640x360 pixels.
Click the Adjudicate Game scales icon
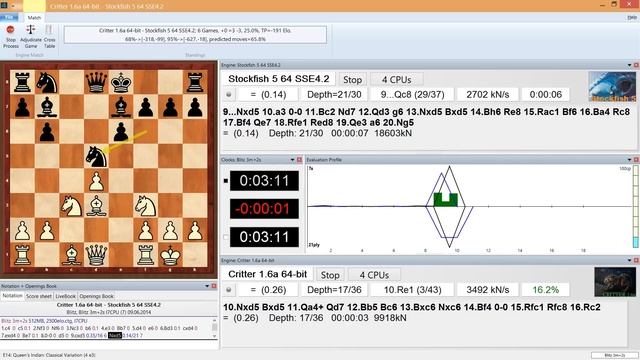click(x=31, y=29)
